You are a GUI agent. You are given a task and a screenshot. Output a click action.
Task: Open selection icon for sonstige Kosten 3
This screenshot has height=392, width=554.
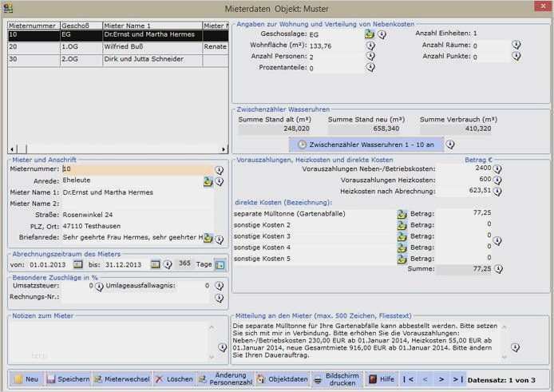click(402, 236)
